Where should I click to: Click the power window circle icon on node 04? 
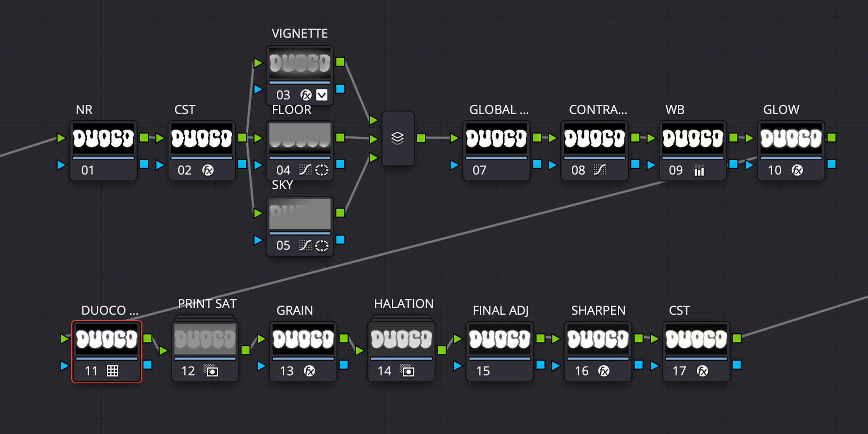(x=322, y=170)
